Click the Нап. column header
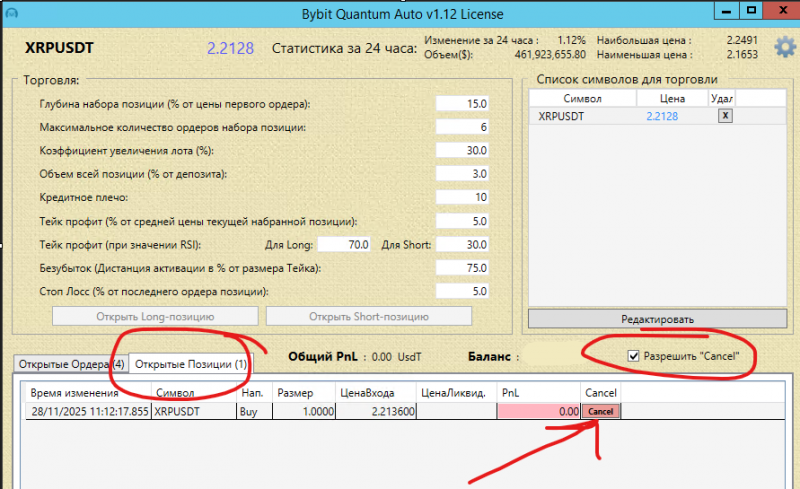 tap(255, 393)
